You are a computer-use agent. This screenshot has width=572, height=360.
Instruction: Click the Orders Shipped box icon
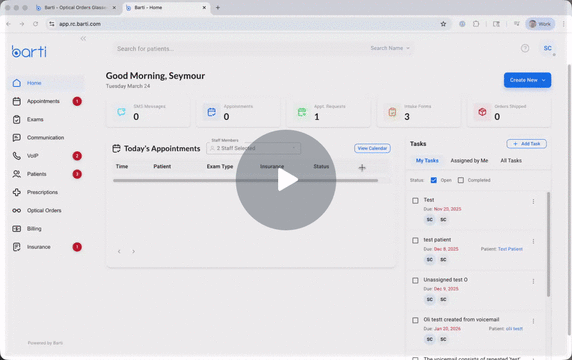tap(482, 112)
